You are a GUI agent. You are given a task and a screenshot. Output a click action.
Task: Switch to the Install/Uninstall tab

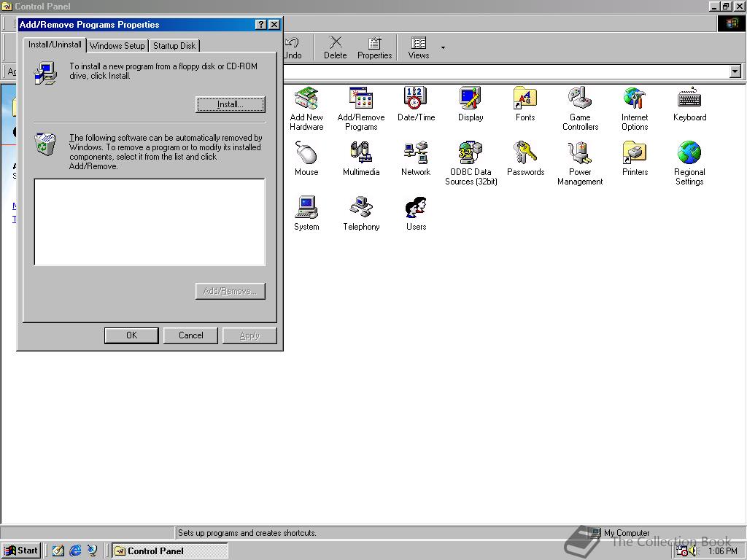(x=55, y=44)
